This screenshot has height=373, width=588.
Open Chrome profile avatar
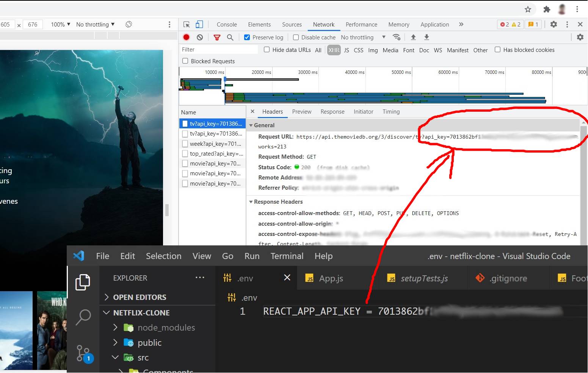[x=562, y=9]
